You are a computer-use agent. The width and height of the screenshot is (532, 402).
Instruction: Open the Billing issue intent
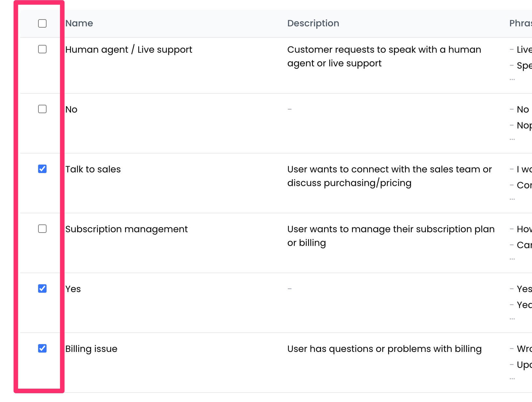[x=91, y=349]
